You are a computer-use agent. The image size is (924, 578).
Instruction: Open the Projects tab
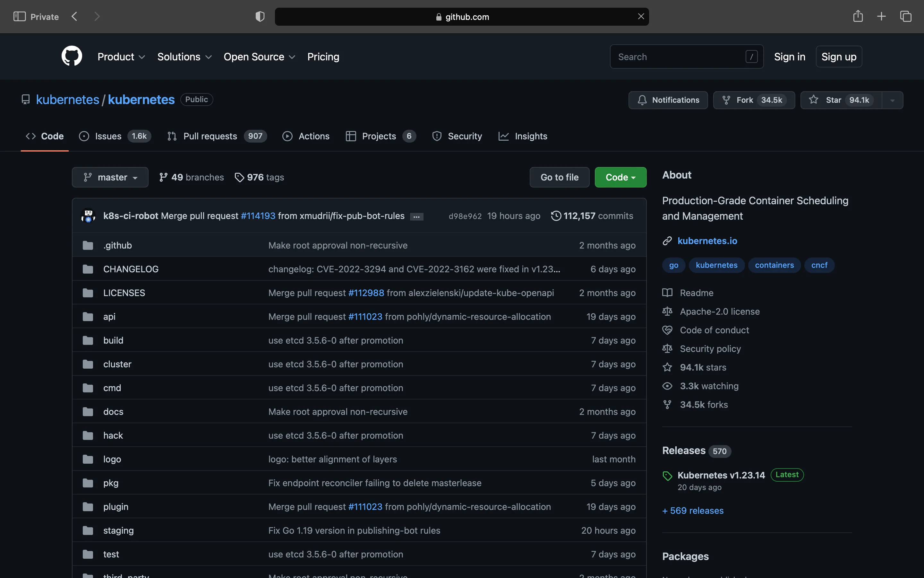381,136
